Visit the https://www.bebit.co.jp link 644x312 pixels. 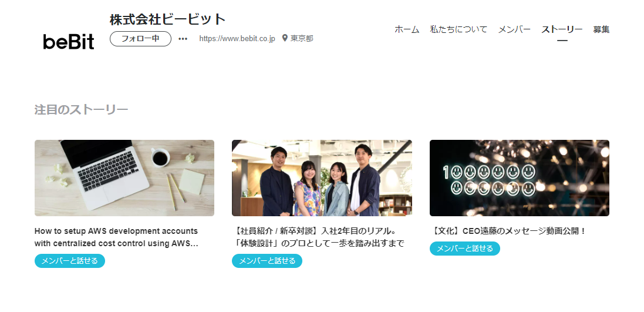tap(237, 39)
